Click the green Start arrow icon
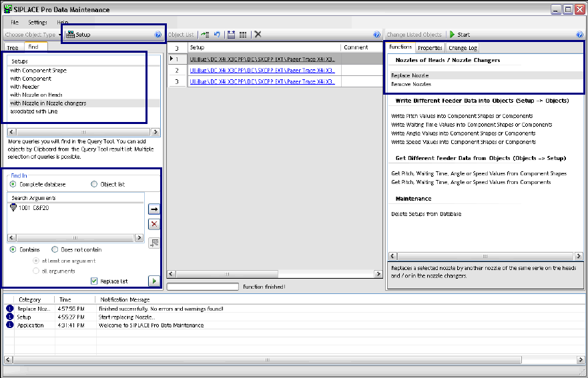Viewport: 588px width, 378px height. tap(452, 35)
